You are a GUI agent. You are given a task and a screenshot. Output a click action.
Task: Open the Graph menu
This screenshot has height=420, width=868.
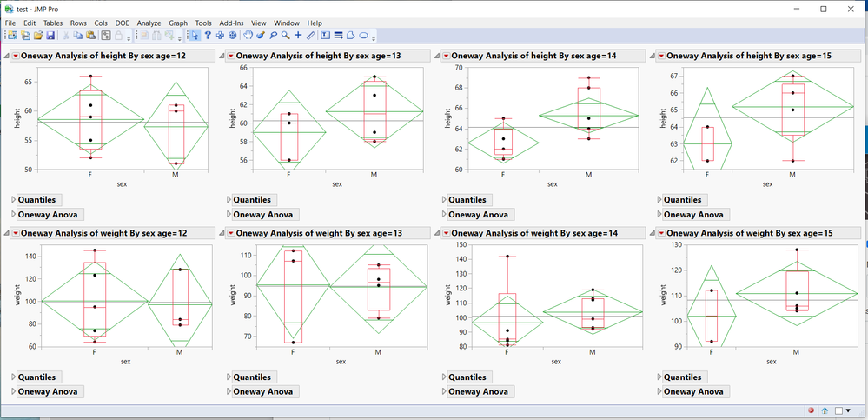tap(178, 23)
